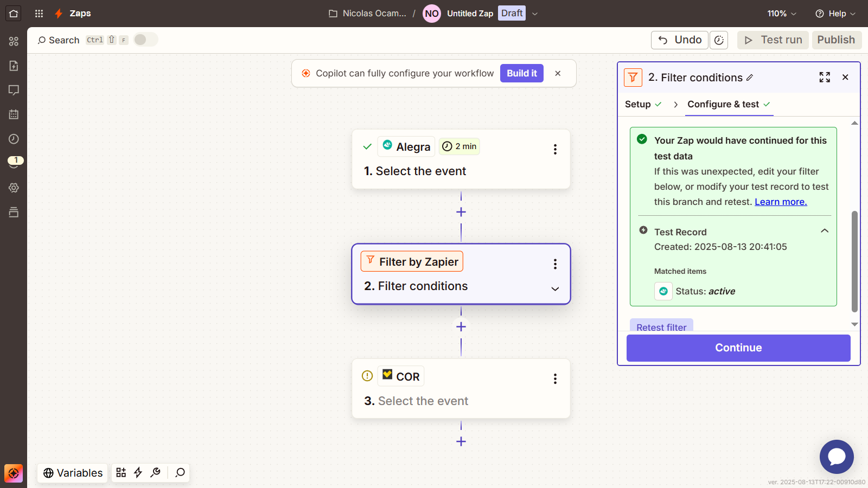Click the NO user avatar
Screen dimensions: 868x488
pyautogui.click(x=432, y=14)
